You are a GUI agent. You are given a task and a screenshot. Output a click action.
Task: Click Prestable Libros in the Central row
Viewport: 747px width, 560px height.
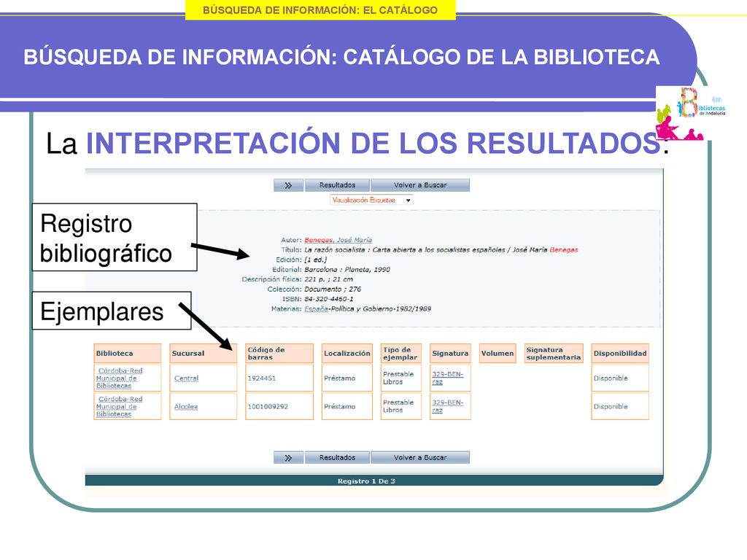tap(401, 378)
